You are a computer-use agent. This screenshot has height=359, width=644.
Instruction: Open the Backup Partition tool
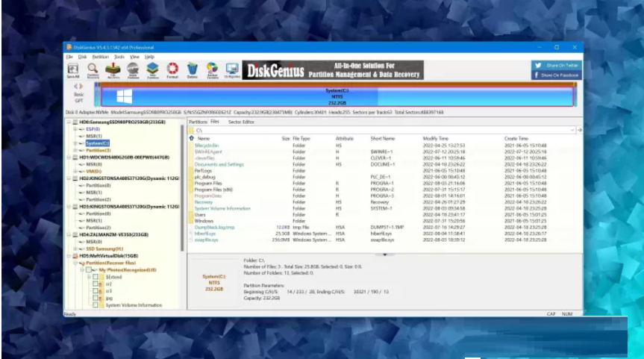[x=213, y=70]
